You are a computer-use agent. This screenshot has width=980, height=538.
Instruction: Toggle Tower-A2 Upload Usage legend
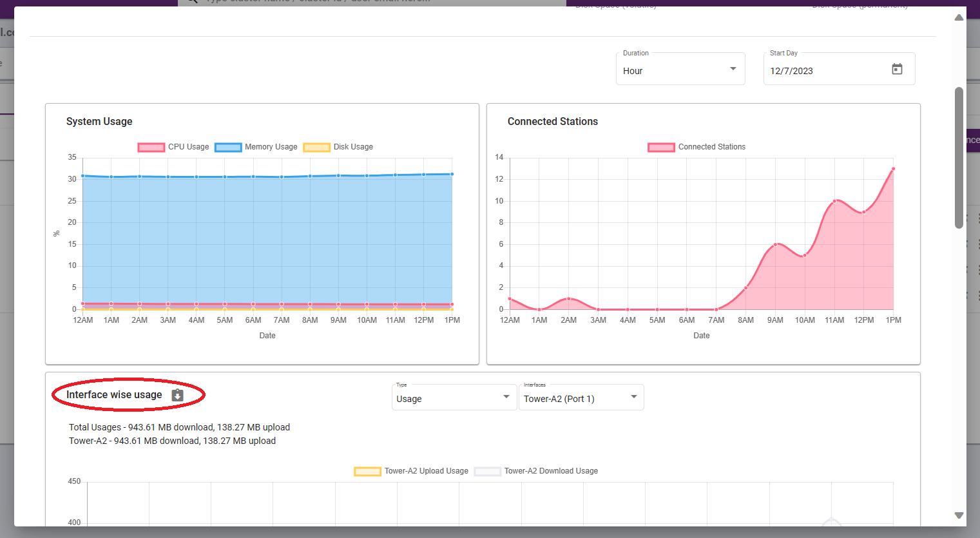point(412,471)
